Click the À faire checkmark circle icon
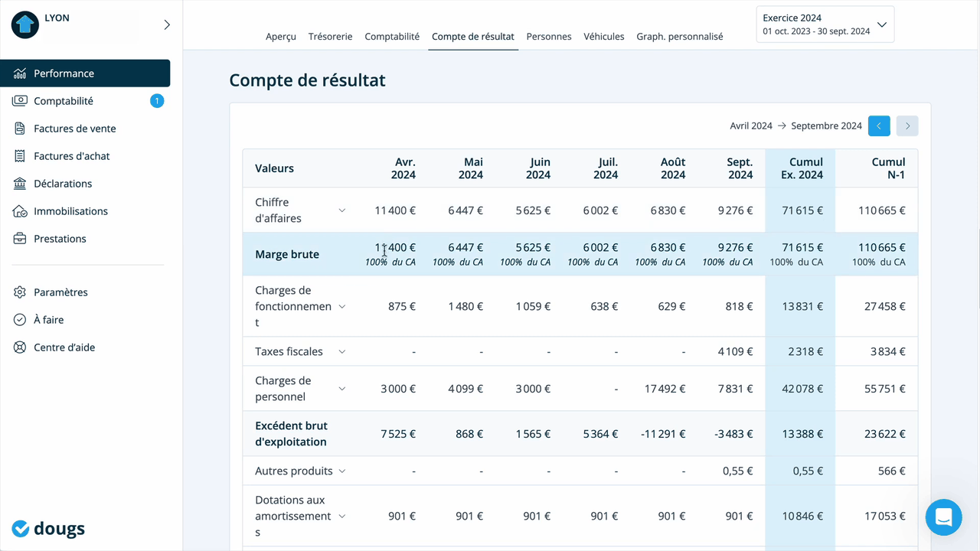980x551 pixels. click(20, 320)
